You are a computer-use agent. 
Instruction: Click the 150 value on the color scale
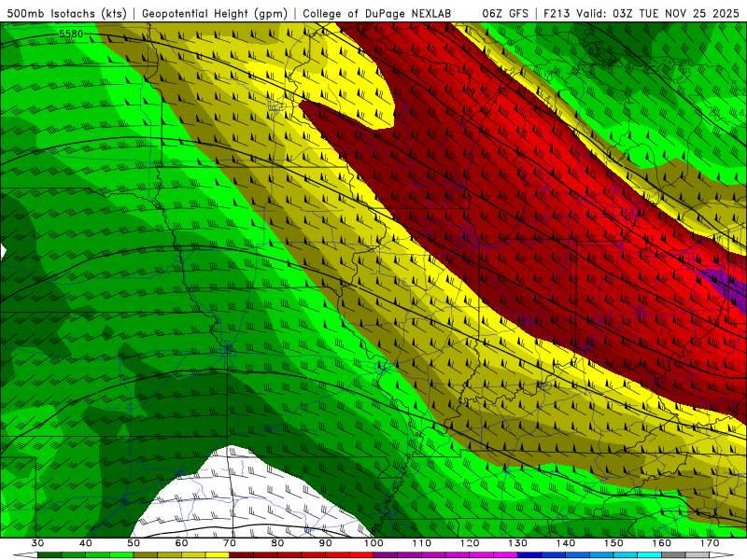point(613,543)
